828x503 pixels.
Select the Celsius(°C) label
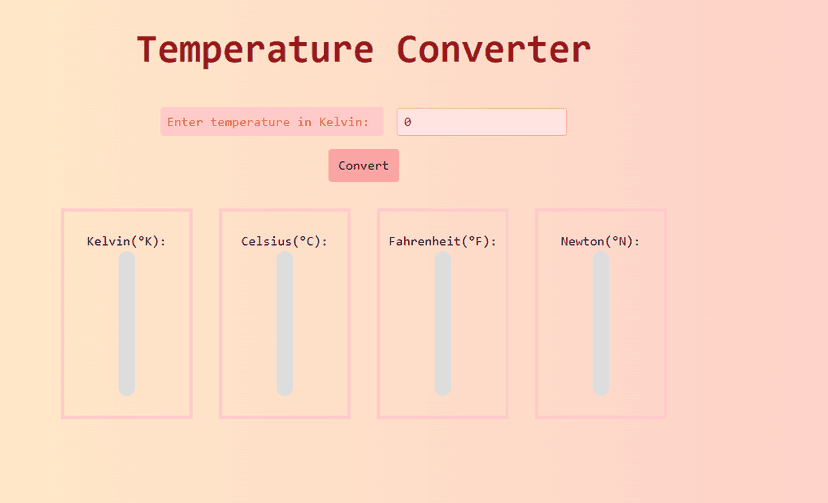(x=285, y=241)
